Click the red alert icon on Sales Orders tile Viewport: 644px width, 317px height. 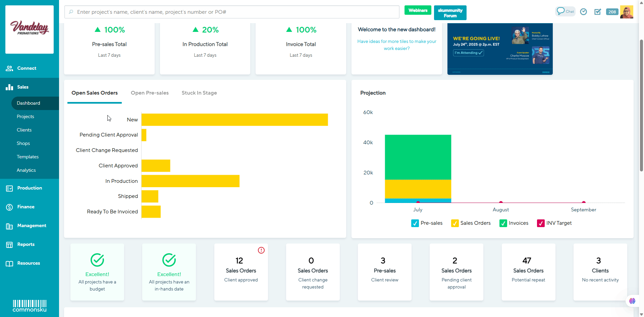click(x=261, y=250)
